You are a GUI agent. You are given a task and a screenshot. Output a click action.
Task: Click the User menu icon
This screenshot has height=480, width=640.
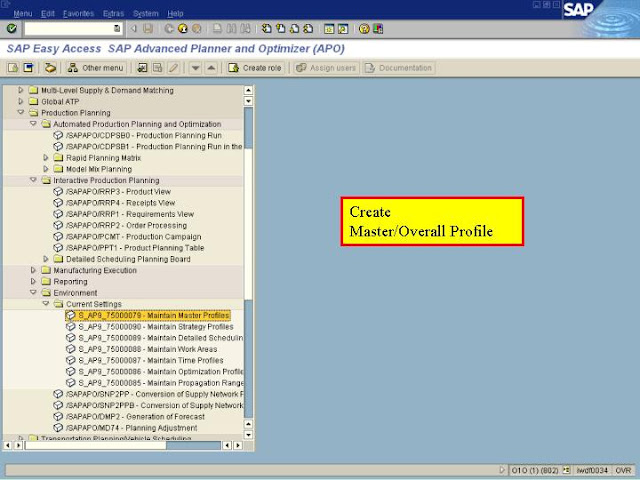click(x=13, y=68)
